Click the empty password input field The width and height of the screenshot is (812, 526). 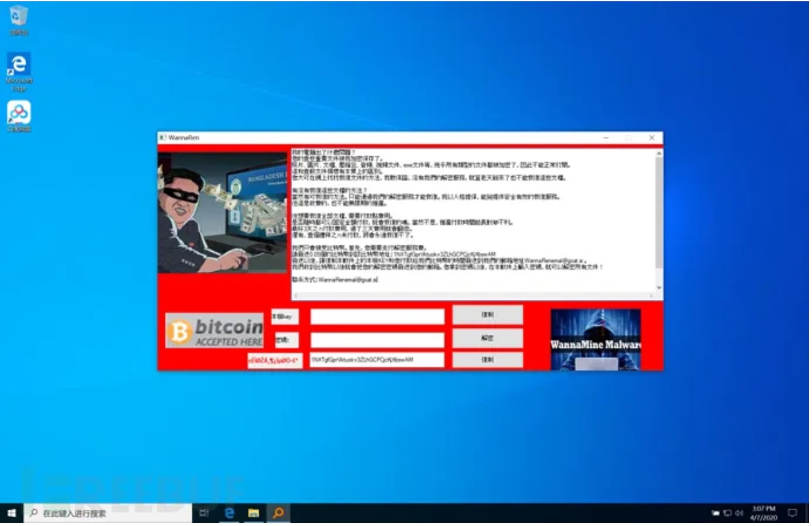tap(377, 339)
